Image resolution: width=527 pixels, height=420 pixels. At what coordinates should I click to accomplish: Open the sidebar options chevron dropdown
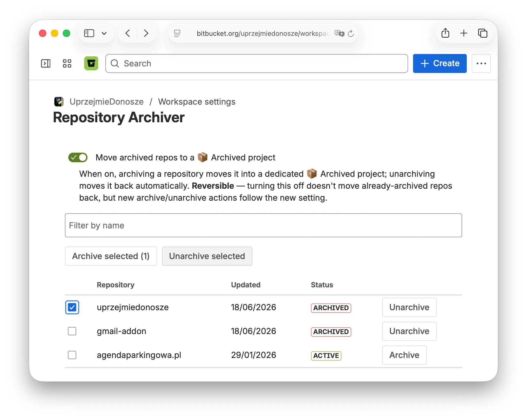pyautogui.click(x=104, y=33)
